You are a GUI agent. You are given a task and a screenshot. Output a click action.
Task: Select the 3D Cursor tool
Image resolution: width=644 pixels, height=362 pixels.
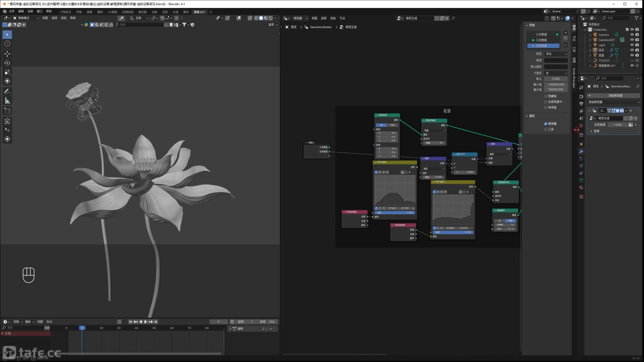click(x=7, y=44)
